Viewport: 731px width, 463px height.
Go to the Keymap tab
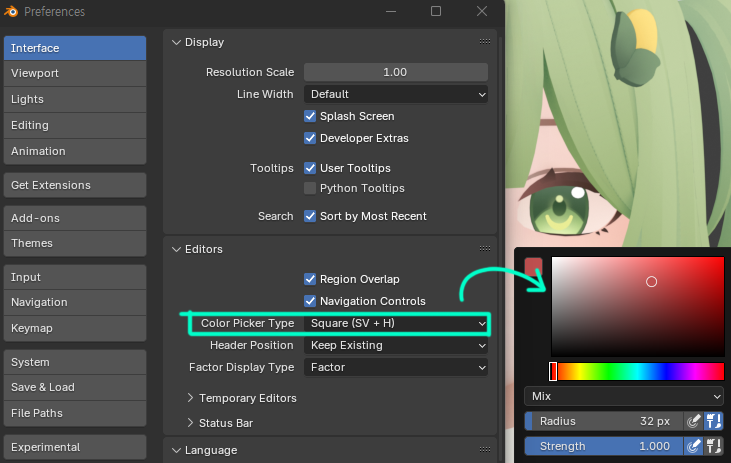point(75,328)
